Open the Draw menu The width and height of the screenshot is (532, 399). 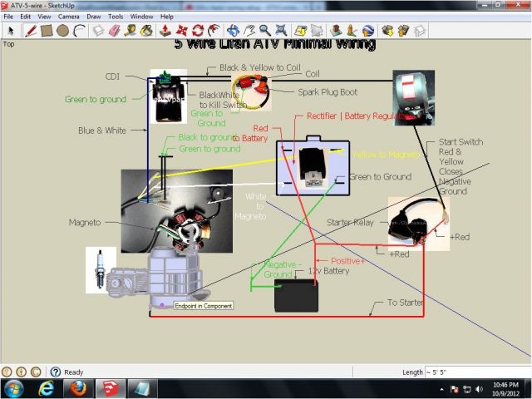click(x=94, y=16)
